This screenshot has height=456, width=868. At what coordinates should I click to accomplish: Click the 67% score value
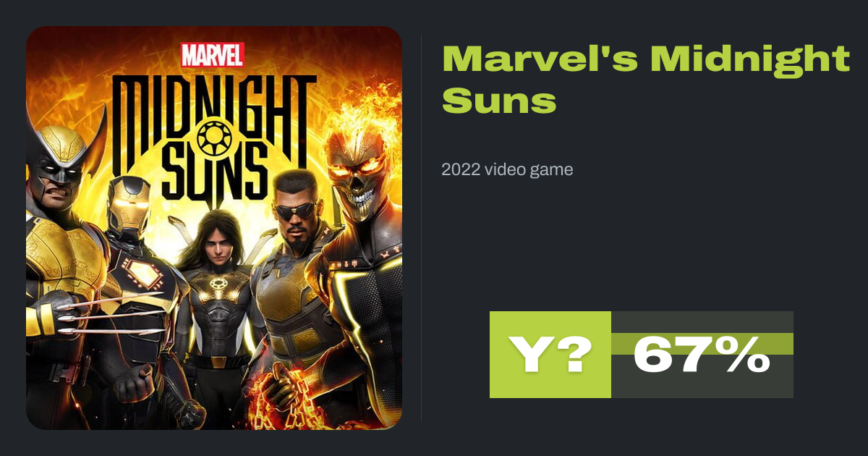702,355
